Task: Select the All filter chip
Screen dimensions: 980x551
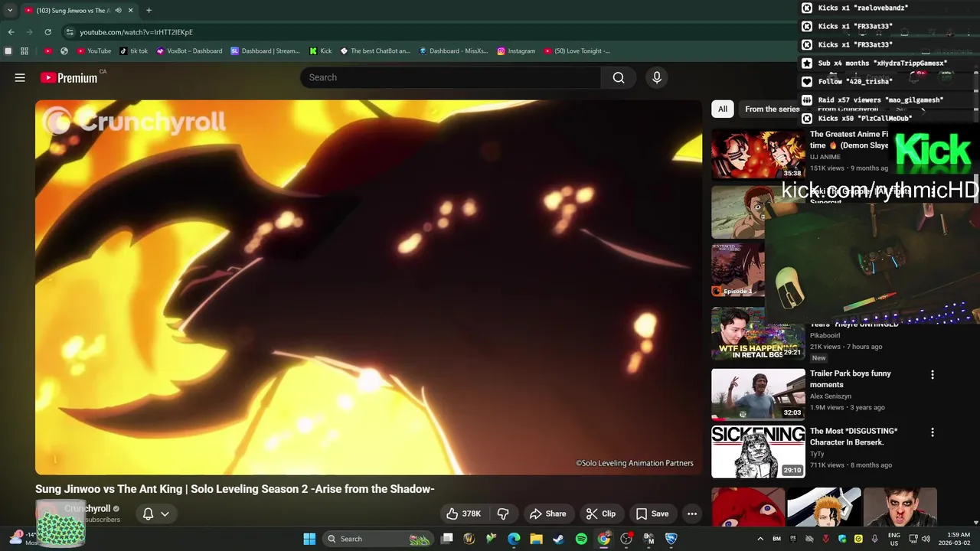Action: [722, 109]
